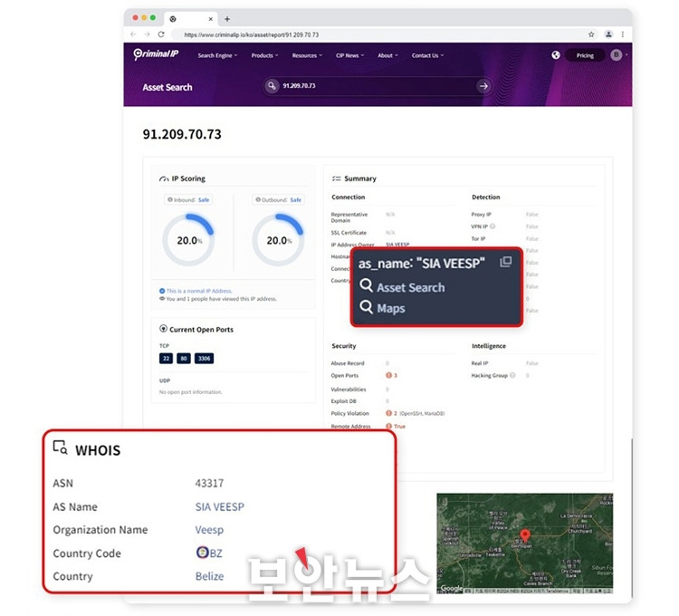Click the browser address bar URL
This screenshot has width=679, height=616.
tap(251, 34)
